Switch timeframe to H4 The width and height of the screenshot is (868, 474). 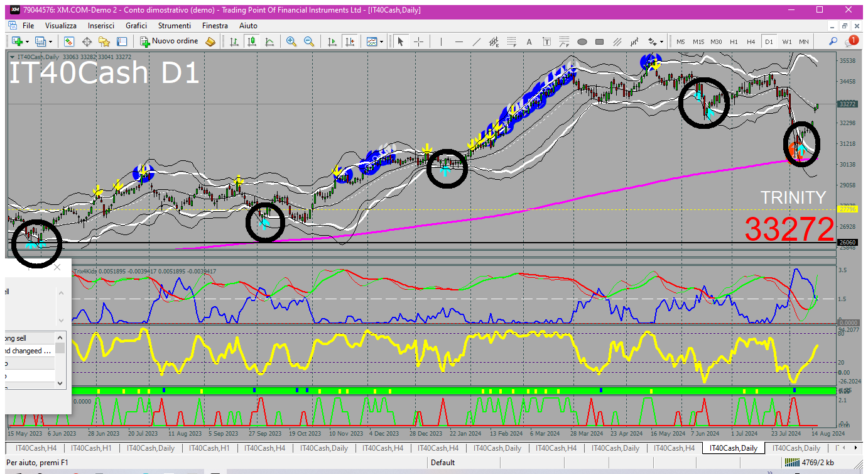751,41
